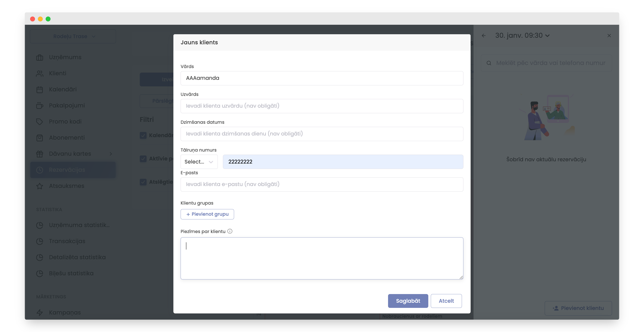Toggle the Kalendāri filter checkbox

[x=143, y=135]
